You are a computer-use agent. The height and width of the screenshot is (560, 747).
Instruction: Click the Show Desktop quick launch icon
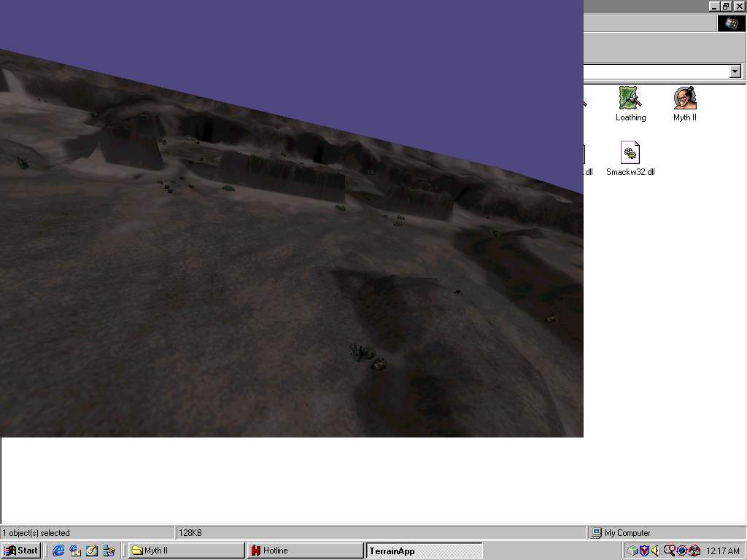coord(92,551)
